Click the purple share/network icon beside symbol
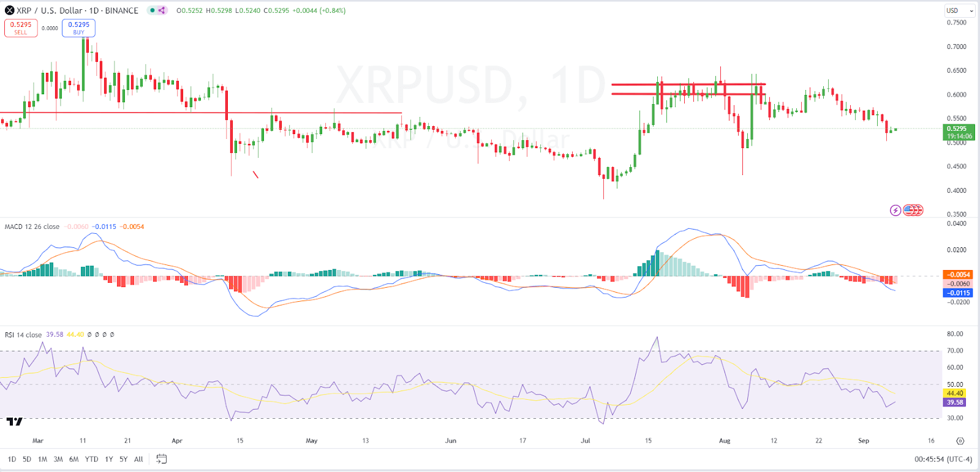 click(x=162, y=10)
